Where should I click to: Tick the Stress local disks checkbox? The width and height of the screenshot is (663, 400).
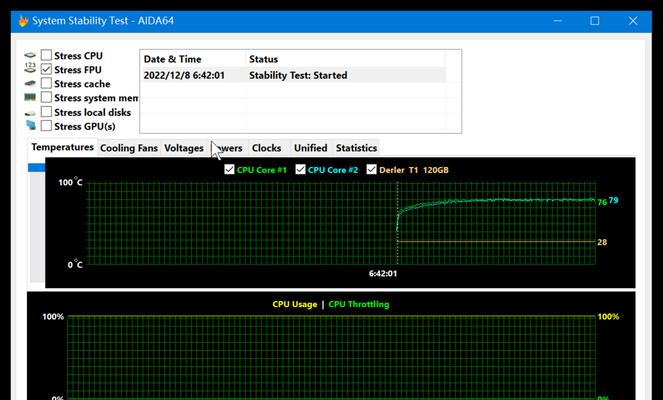pyautogui.click(x=46, y=112)
